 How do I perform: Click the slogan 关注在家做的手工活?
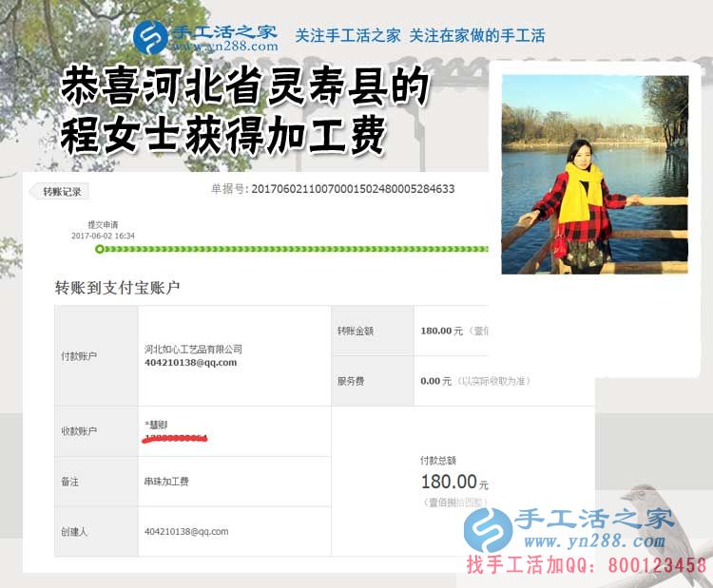(x=477, y=35)
